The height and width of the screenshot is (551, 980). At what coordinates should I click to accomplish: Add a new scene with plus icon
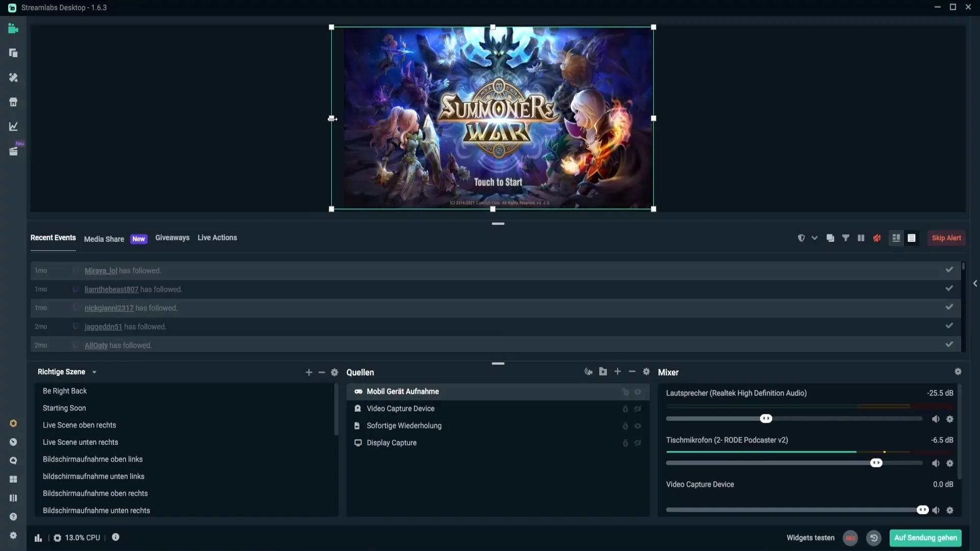tap(309, 372)
